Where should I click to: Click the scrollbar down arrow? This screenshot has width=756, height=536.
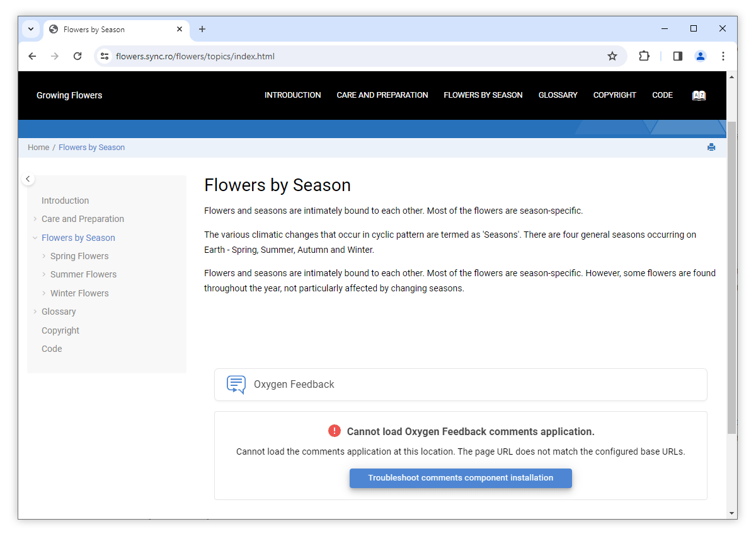731,514
